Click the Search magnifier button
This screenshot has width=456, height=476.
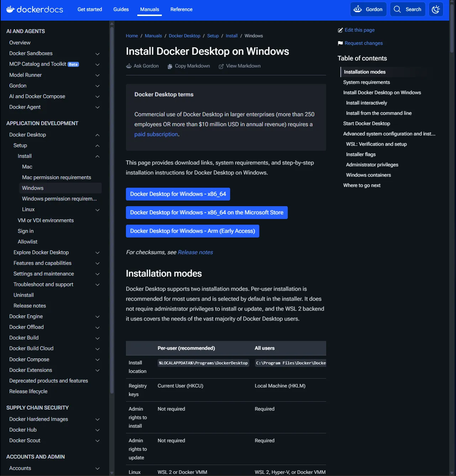[x=408, y=9]
